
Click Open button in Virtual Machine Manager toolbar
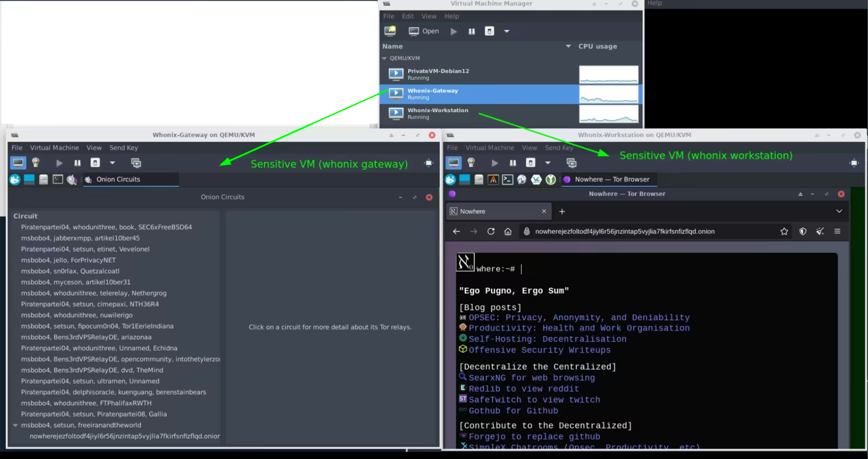424,31
